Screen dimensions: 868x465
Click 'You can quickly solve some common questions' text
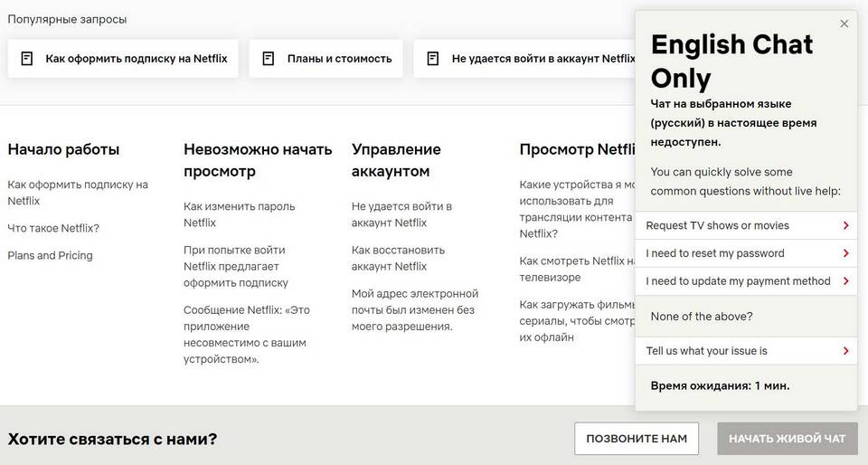745,181
